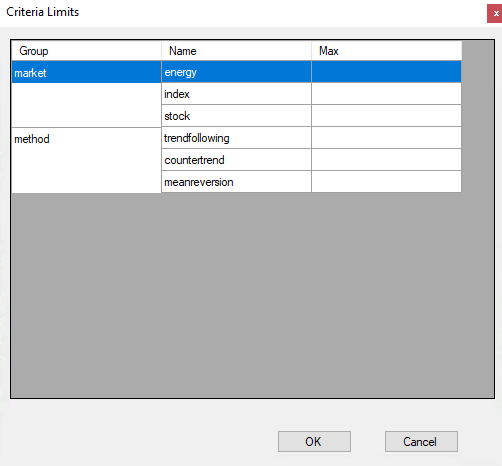This screenshot has width=502, height=466.
Task: Cancel the Criteria Limits dialog
Action: click(x=421, y=442)
